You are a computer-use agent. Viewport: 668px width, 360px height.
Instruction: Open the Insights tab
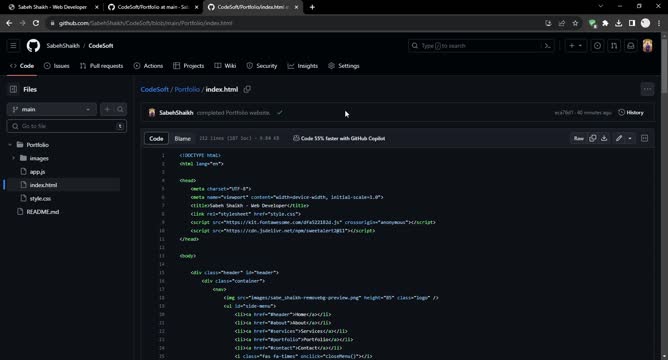tap(303, 66)
